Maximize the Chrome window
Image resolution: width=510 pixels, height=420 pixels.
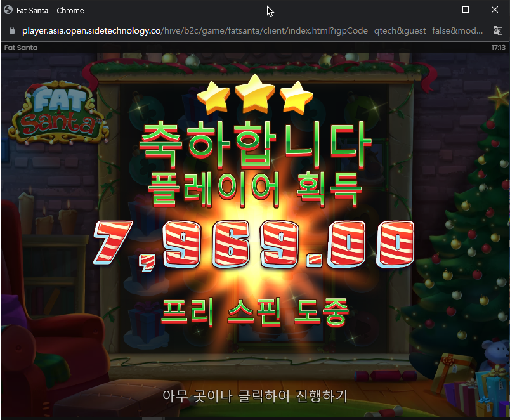[x=466, y=10]
